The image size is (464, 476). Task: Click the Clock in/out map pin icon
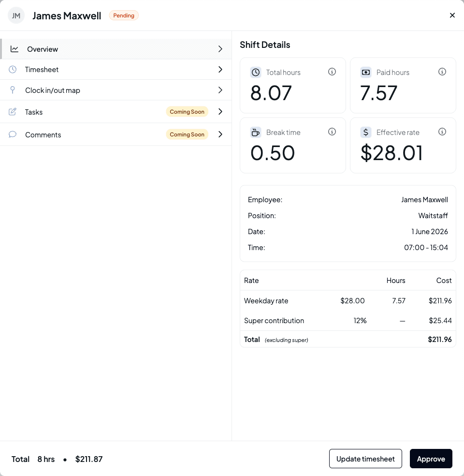[x=13, y=90]
